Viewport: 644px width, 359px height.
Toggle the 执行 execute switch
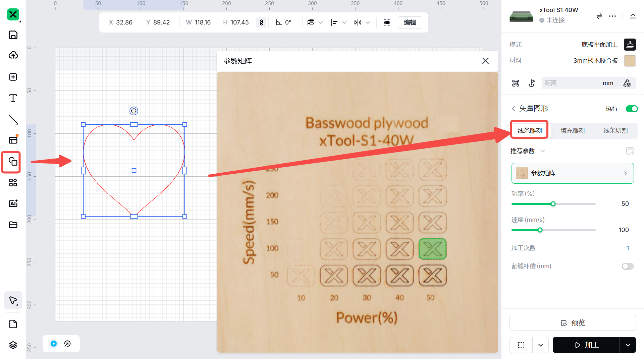632,109
